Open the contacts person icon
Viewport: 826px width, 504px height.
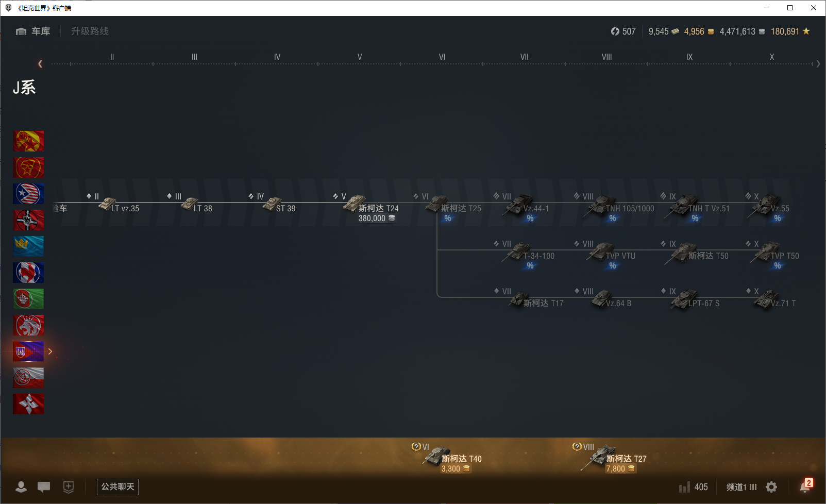(x=21, y=487)
